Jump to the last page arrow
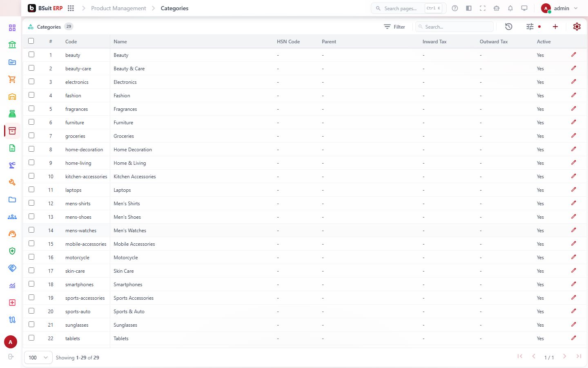 click(579, 357)
